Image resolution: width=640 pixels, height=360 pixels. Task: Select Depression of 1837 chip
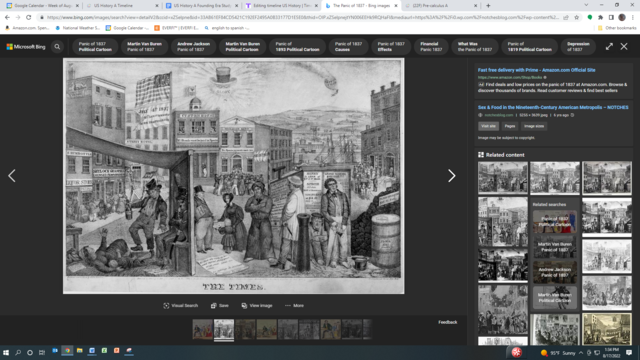(578, 47)
